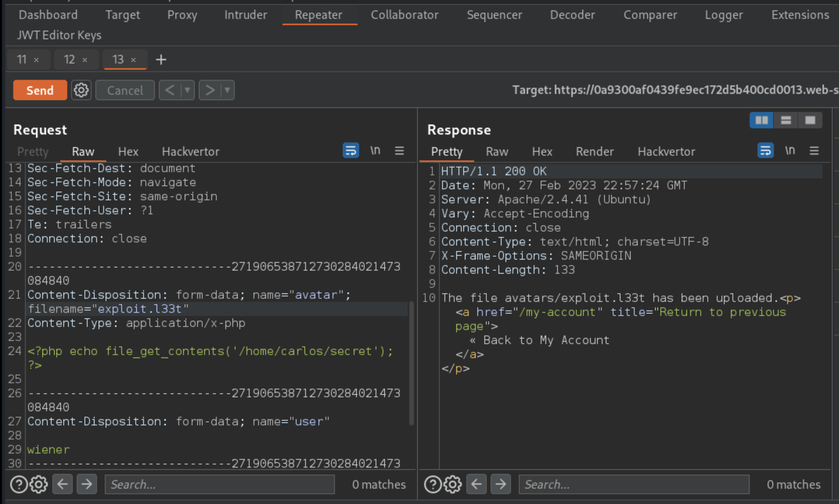Screen dimensions: 839x504
Task: Click the Repeater settings gear beside Send
Action: [x=81, y=90]
